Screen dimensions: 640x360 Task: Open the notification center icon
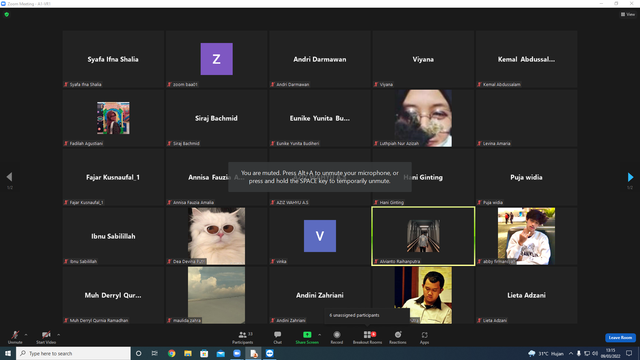(x=629, y=353)
